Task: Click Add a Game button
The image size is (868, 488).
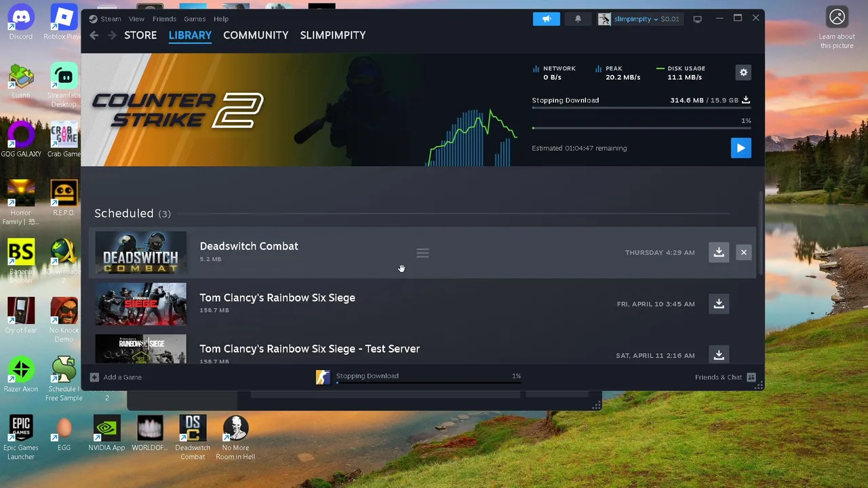Action: tap(116, 377)
